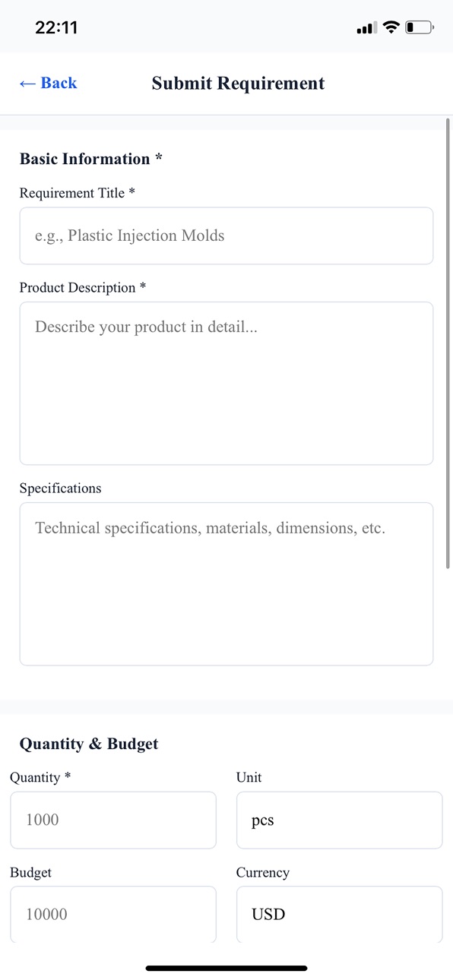Focus the Specifications text area

[x=226, y=583]
